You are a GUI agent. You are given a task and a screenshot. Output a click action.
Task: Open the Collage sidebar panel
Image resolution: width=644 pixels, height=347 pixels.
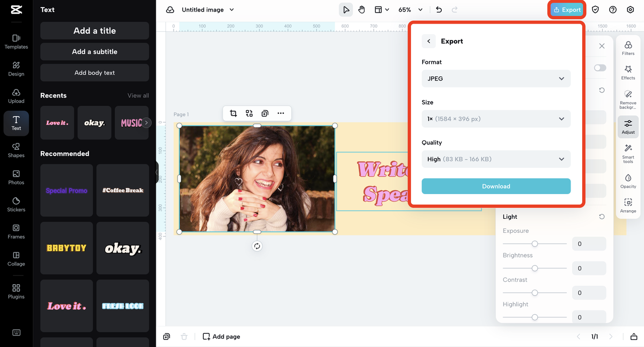[x=16, y=259]
